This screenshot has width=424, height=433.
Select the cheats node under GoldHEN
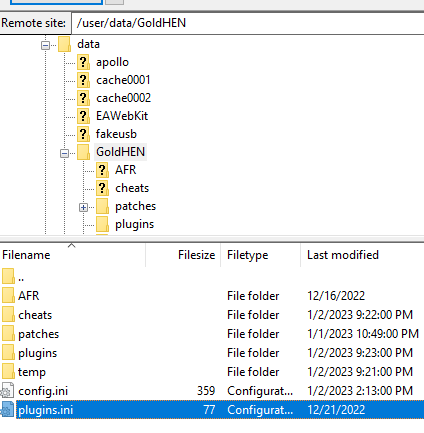[132, 188]
